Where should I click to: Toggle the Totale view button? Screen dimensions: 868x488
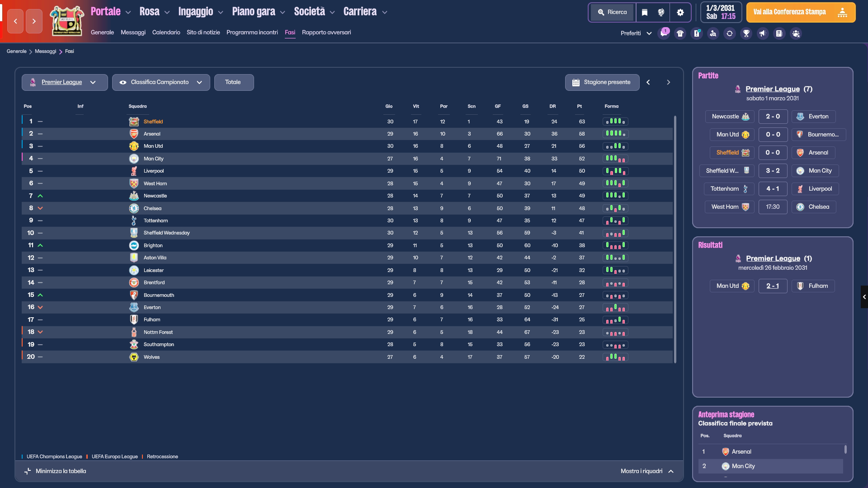(x=234, y=82)
